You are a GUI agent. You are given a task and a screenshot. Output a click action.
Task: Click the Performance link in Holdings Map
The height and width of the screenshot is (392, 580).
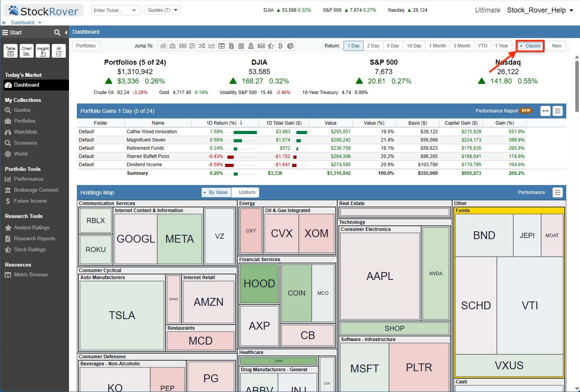coord(531,192)
